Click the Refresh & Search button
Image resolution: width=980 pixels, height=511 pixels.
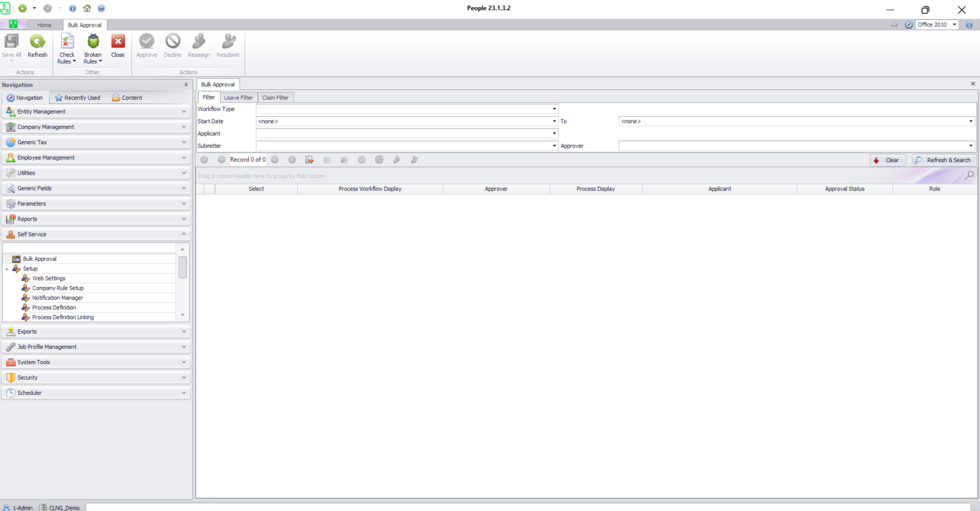[x=943, y=159]
